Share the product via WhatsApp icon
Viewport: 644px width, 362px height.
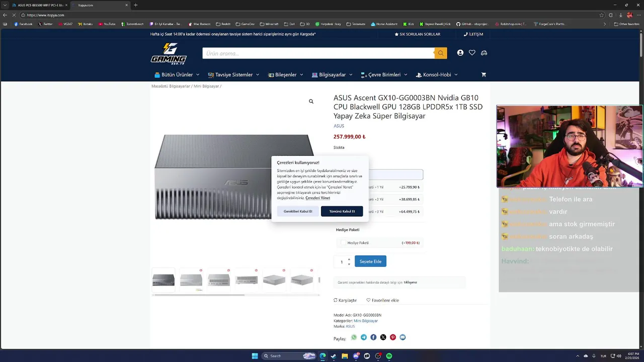click(354, 337)
